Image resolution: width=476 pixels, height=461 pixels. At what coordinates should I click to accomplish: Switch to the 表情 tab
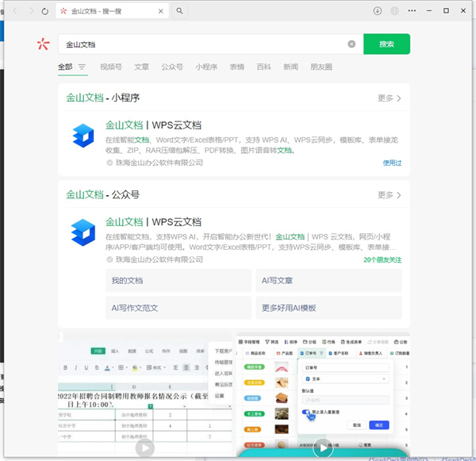(236, 67)
